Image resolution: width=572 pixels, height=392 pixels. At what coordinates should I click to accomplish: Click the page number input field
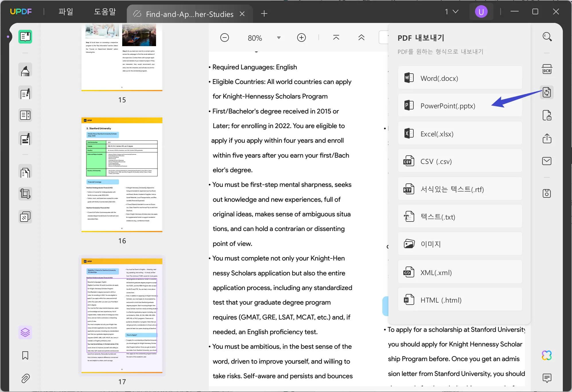384,38
